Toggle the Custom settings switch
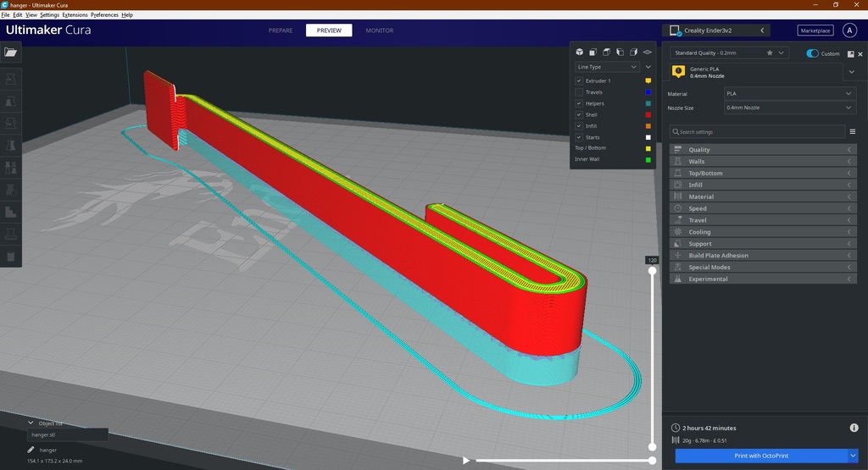 pyautogui.click(x=812, y=53)
